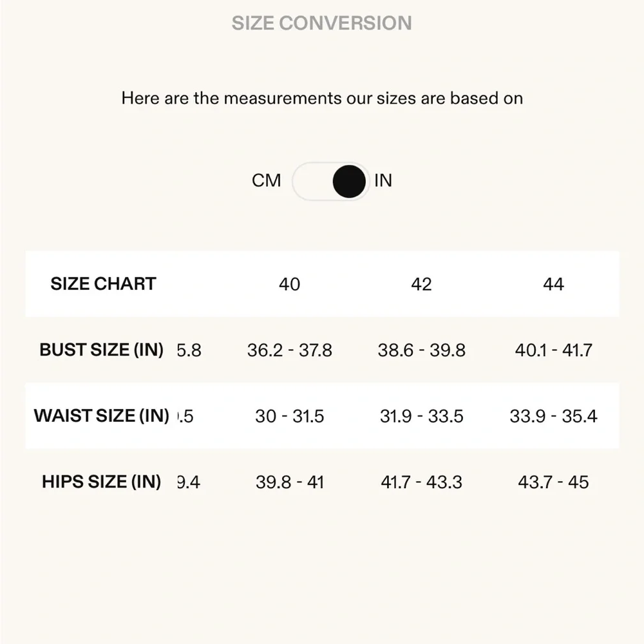
Task: Click waist value 33.9 - 35.4
Action: pos(553,416)
